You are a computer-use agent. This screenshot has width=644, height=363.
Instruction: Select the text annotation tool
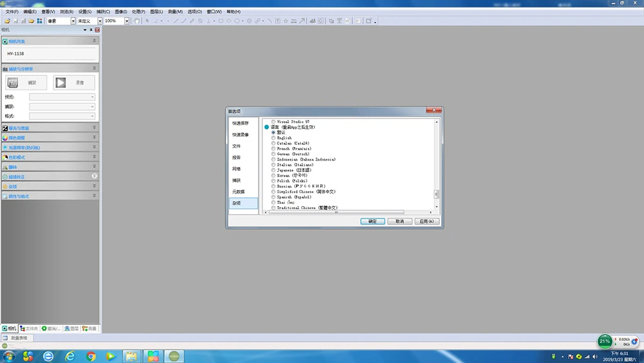(x=278, y=21)
